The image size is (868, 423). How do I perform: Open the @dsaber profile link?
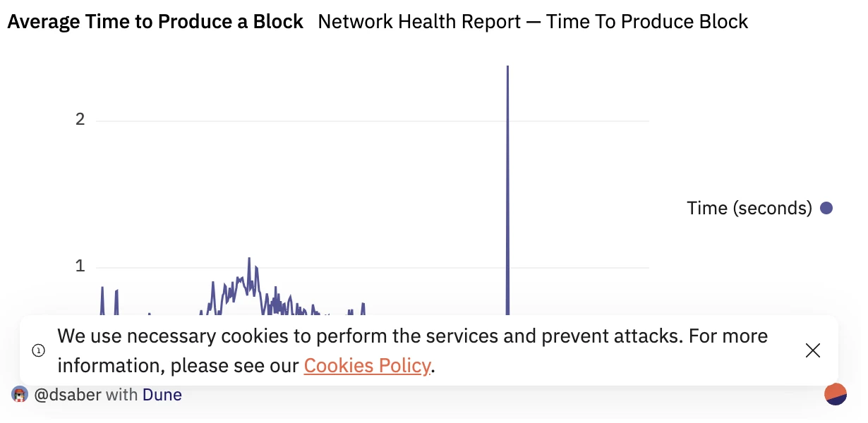(68, 395)
